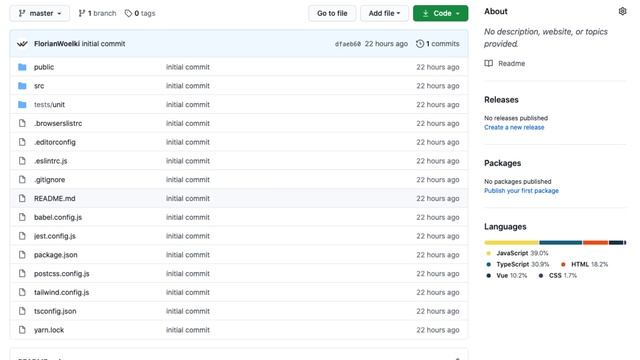
Task: Click the postcss.config.js file icon
Action: coord(22,273)
